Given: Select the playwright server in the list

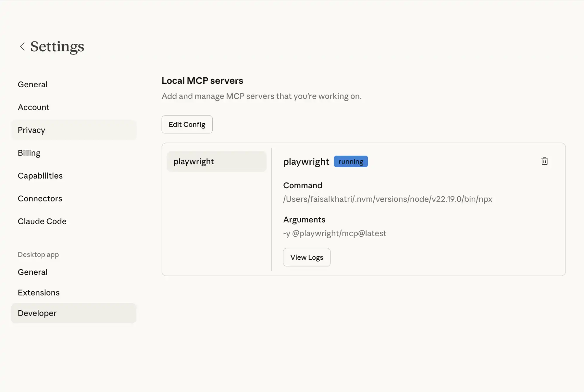Looking at the screenshot, I should pos(216,161).
